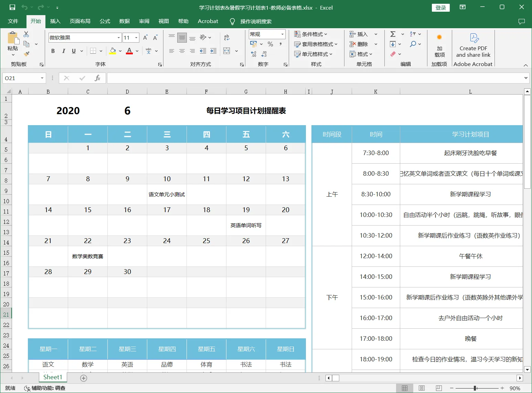Click the Find and Select magnifier icon
532x393 pixels.
[x=413, y=44]
